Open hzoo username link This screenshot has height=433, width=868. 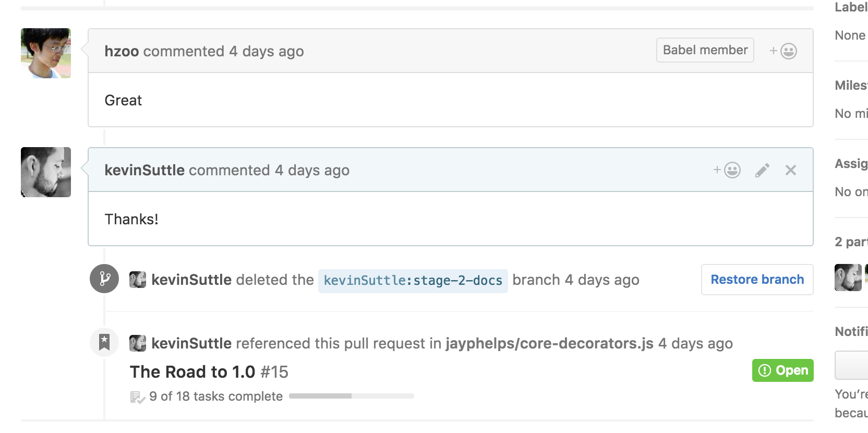(x=122, y=51)
